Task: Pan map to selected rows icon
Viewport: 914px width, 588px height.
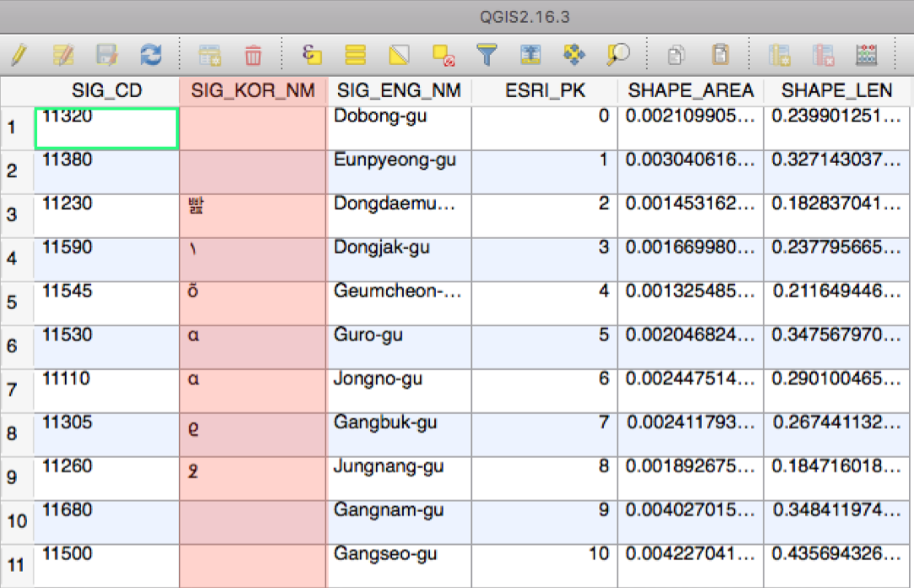Action: pos(574,56)
